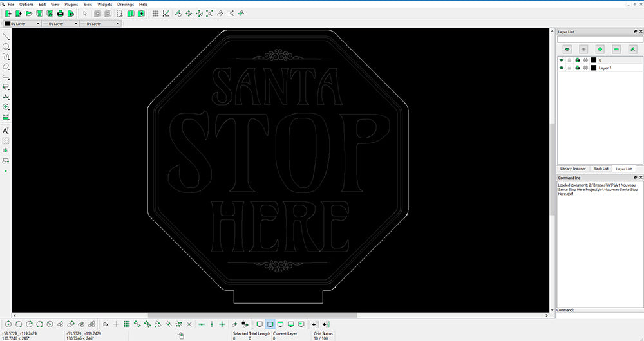The height and width of the screenshot is (341, 644).
Task: Select Layer 1 in layer list
Action: tap(605, 68)
